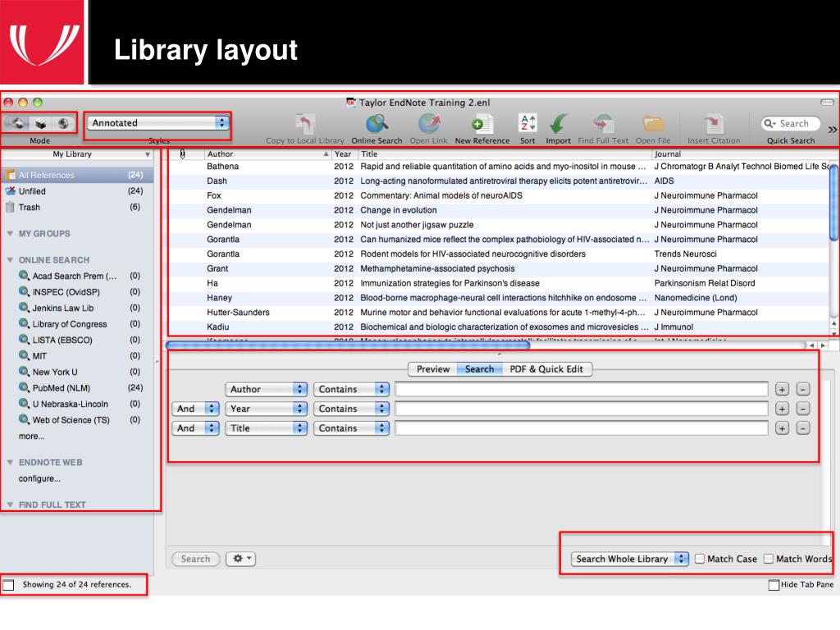Check the Hide Tab Pane checkbox

(x=774, y=585)
